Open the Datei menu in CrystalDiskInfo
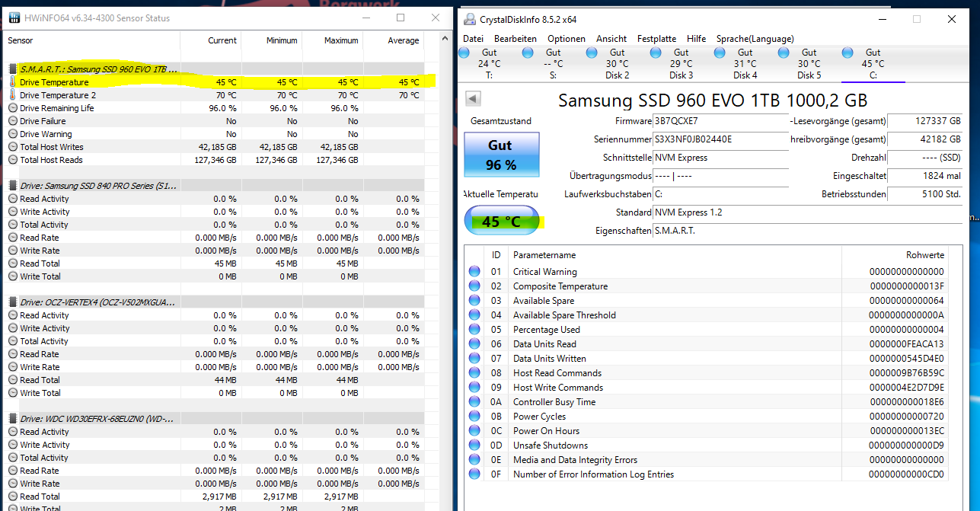The width and height of the screenshot is (980, 511). coord(473,38)
